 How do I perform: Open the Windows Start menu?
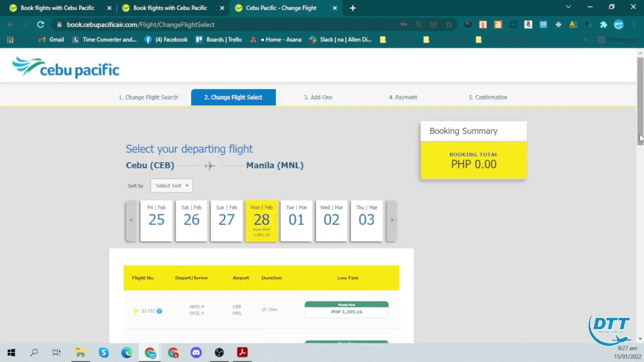pos(11,352)
